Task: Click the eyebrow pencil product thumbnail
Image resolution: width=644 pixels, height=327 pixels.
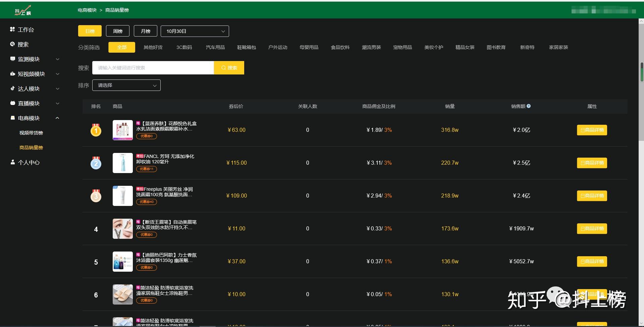Action: (x=123, y=229)
